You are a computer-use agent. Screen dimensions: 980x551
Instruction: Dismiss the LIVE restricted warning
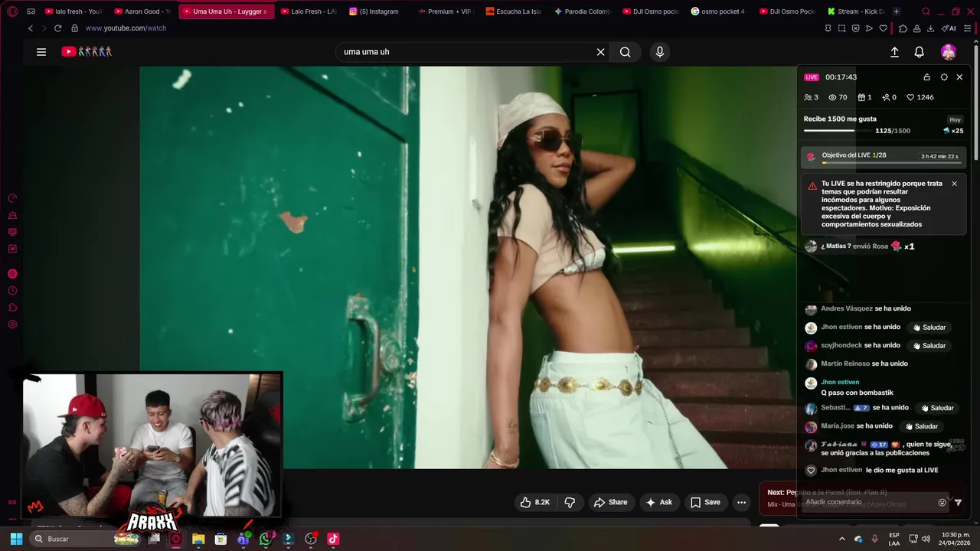[954, 184]
